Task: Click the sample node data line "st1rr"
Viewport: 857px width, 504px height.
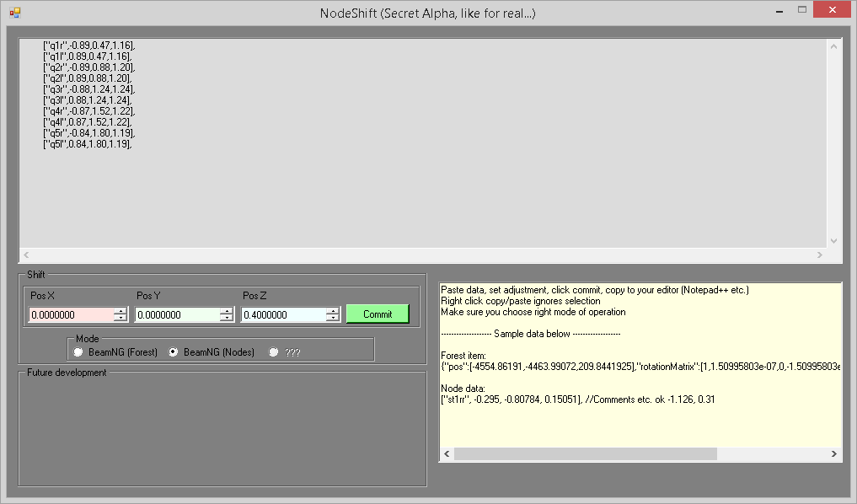Action: click(578, 399)
